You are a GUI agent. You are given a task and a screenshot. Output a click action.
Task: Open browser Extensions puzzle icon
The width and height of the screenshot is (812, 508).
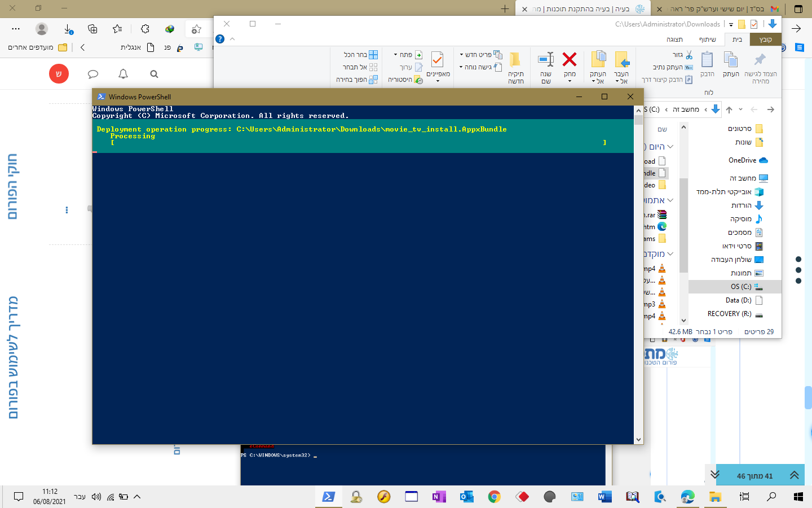145,29
